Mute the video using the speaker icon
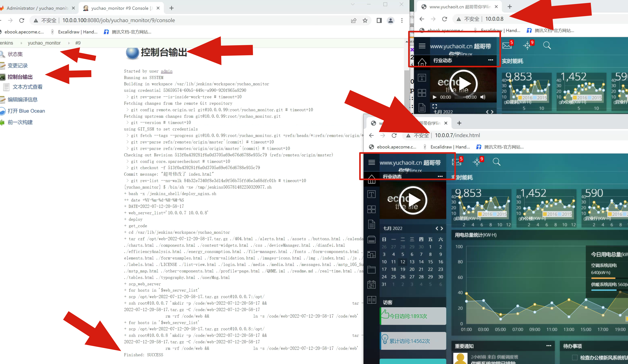The height and width of the screenshot is (364, 628). [x=483, y=97]
